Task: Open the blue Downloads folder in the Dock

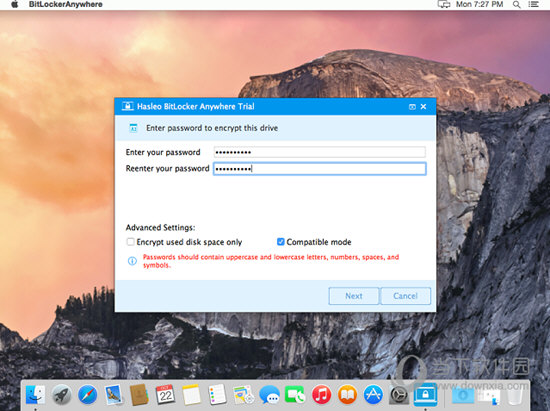Action: [463, 395]
